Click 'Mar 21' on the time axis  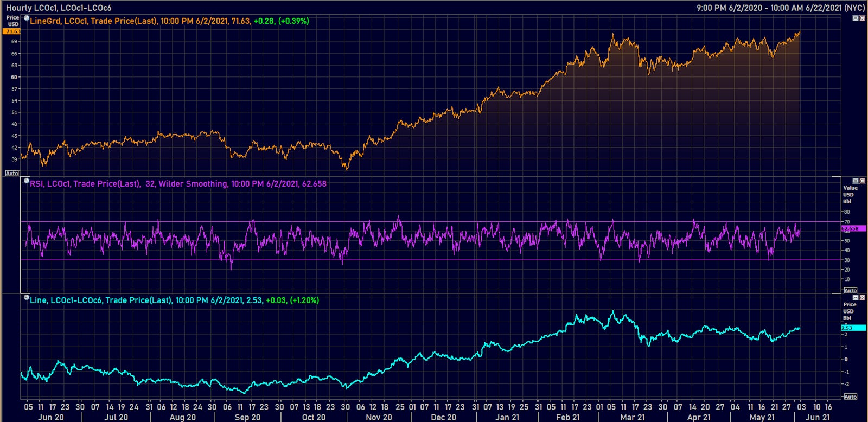pyautogui.click(x=633, y=417)
